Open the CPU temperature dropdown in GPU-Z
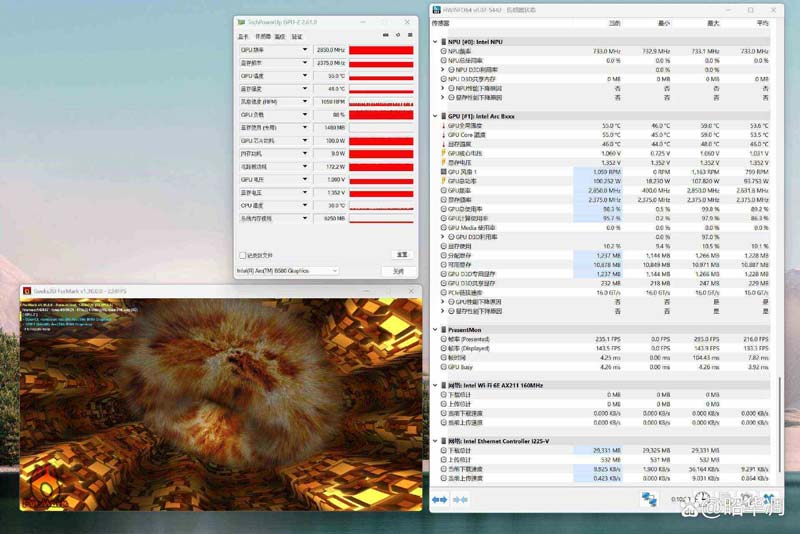This screenshot has width=800, height=534. point(305,206)
